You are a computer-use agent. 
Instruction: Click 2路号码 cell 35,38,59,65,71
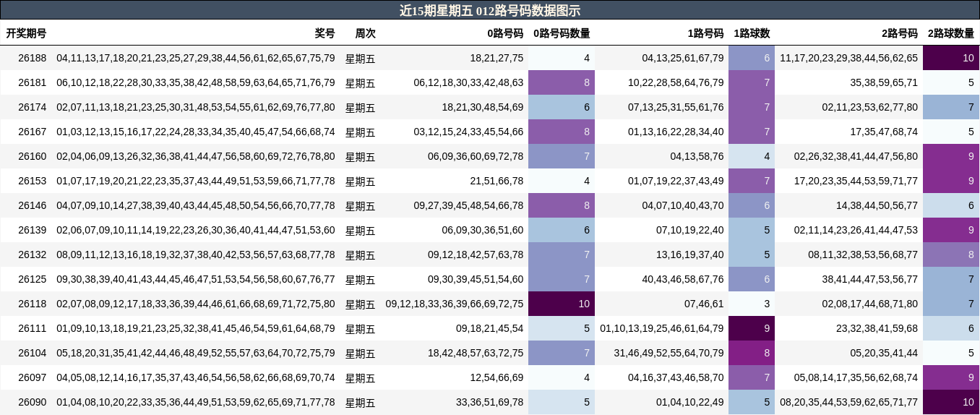(884, 82)
